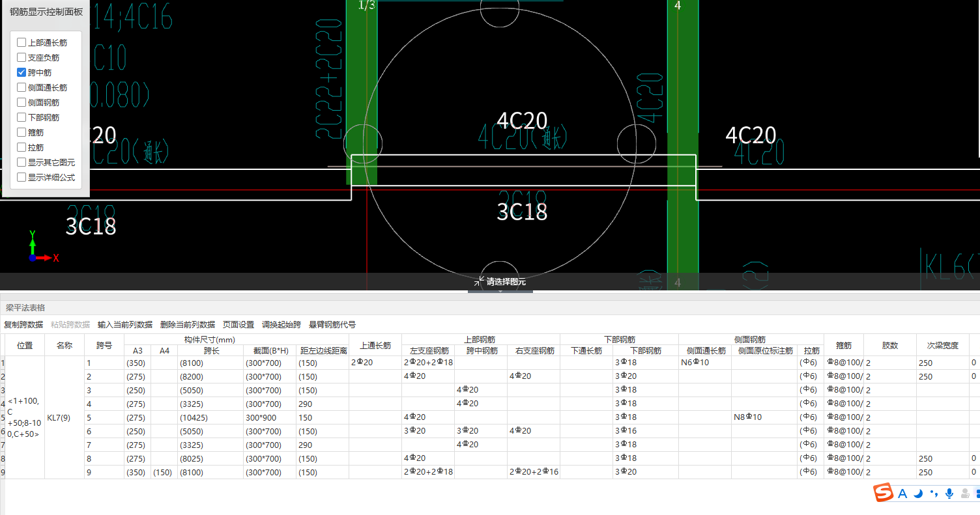
Task: Enable 显示详细公式 checkbox
Action: pyautogui.click(x=22, y=177)
